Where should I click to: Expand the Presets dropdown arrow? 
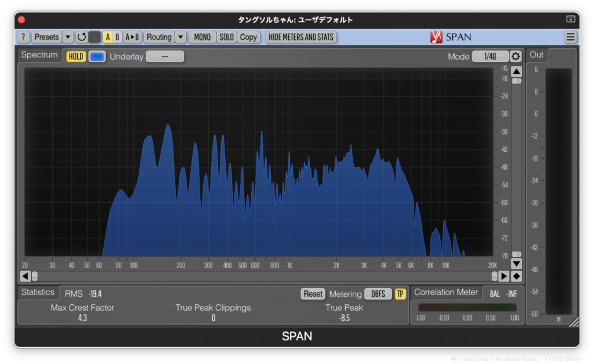[68, 37]
